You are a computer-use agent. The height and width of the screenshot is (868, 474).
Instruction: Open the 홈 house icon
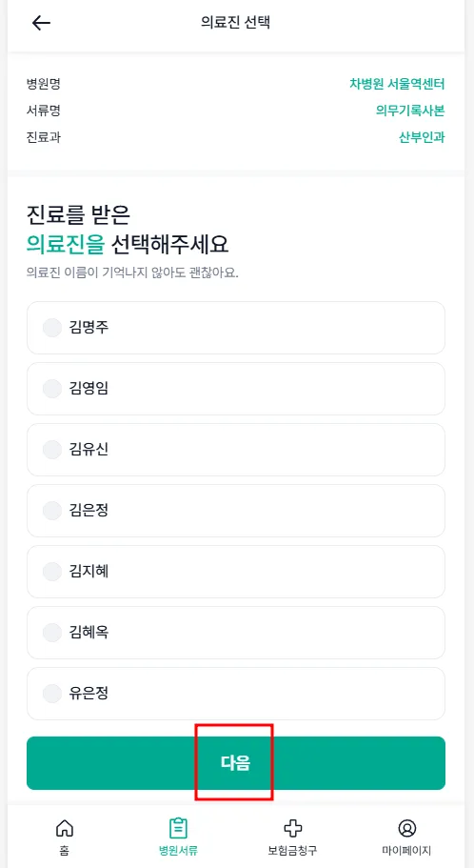pos(65,829)
